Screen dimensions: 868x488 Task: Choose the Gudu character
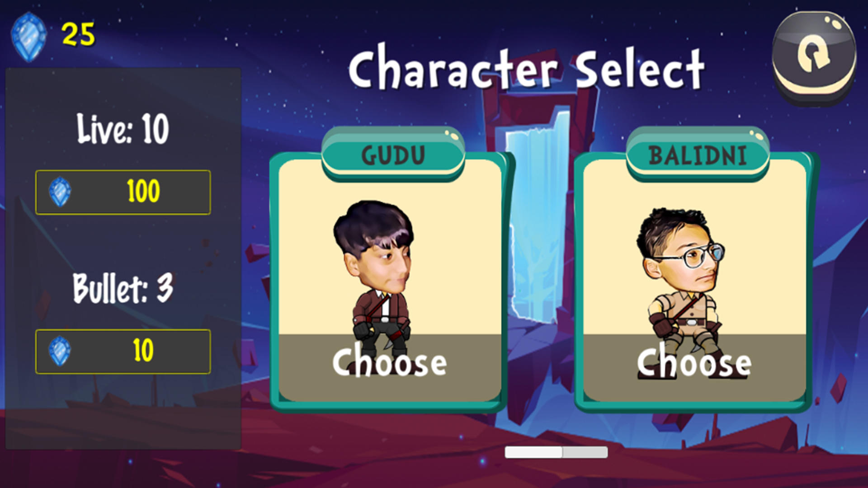(x=390, y=362)
